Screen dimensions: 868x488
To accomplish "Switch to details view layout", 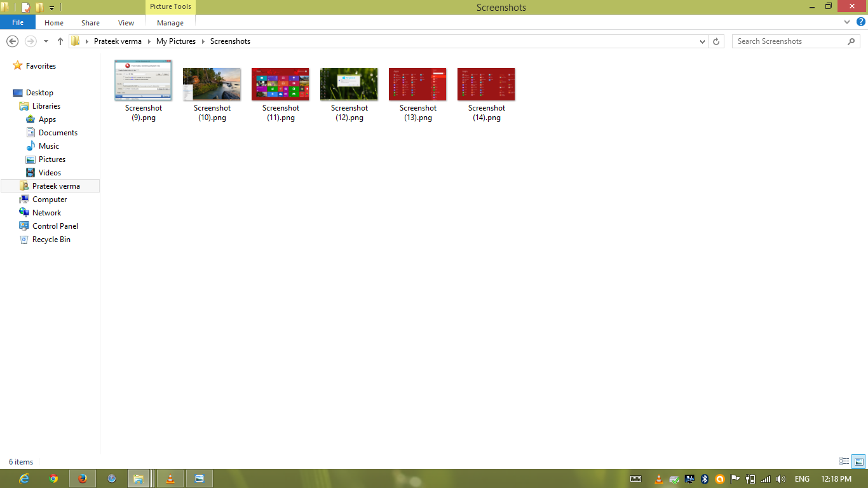I will tap(844, 462).
